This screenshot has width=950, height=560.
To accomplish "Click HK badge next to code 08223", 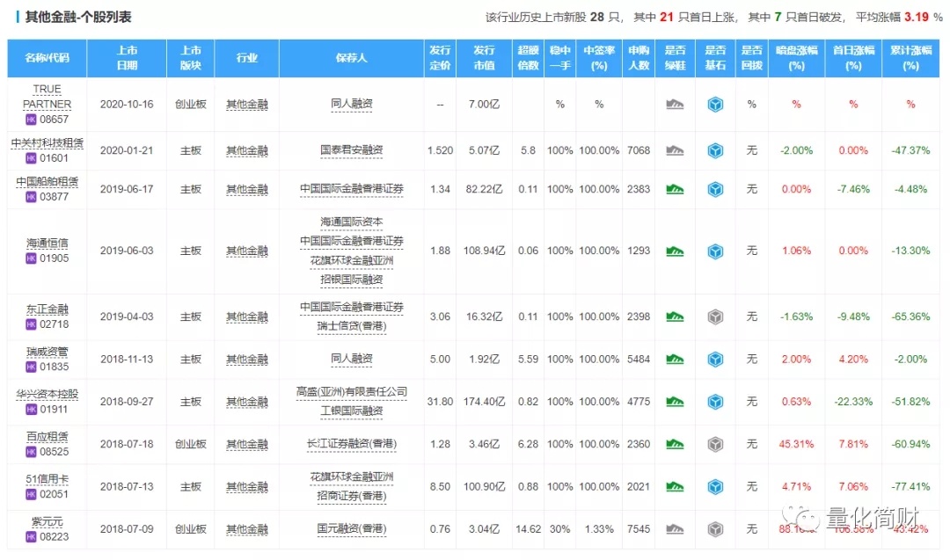I will point(31,537).
